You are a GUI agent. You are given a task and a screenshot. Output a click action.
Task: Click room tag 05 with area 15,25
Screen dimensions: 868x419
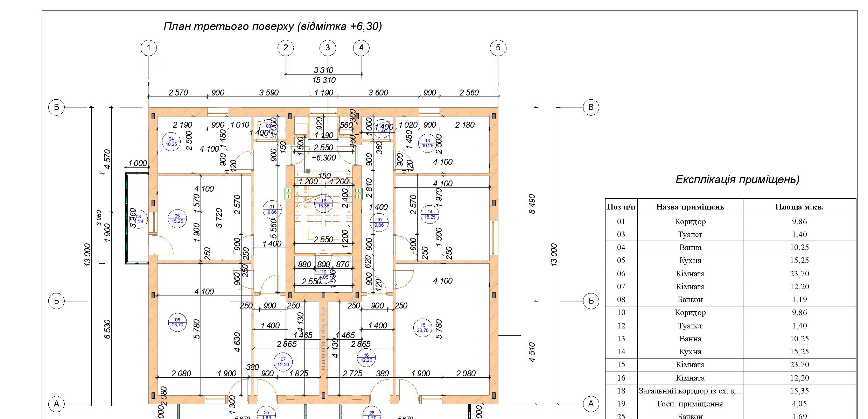click(177, 219)
